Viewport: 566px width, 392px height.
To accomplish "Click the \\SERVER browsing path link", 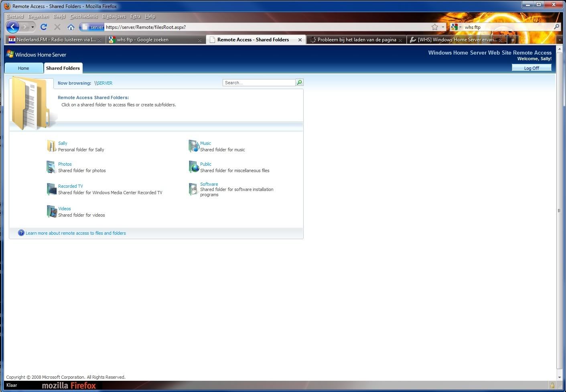I will [103, 83].
